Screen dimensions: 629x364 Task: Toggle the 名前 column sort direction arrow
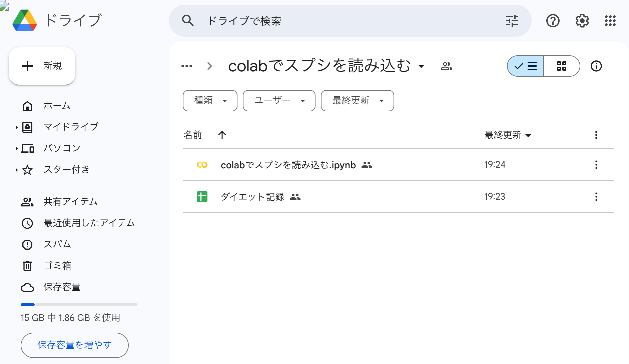click(222, 135)
